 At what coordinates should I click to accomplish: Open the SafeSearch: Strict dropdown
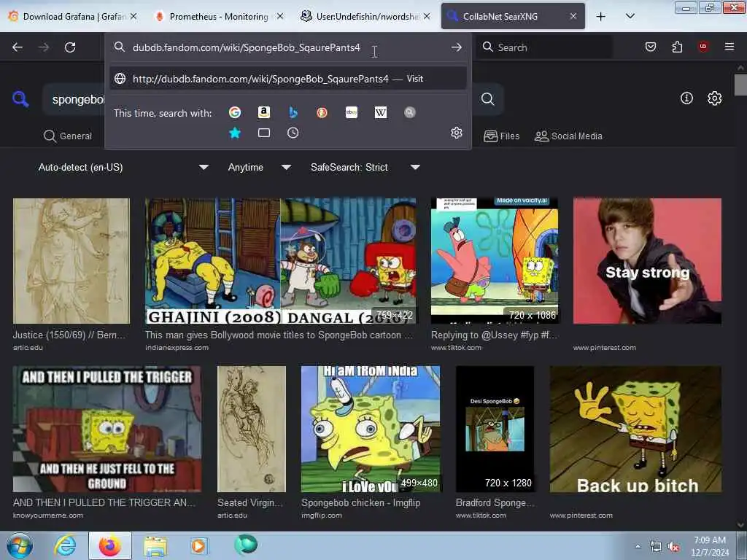pos(365,167)
